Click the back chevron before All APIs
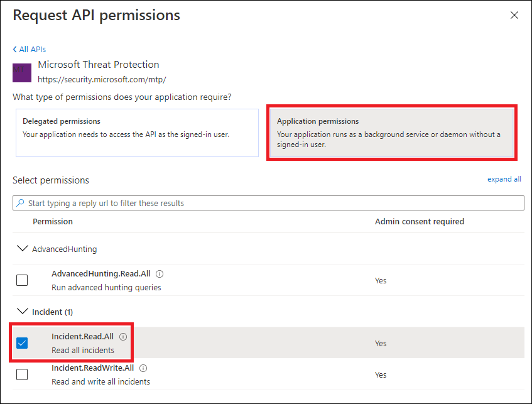This screenshot has width=532, height=404. [15, 50]
